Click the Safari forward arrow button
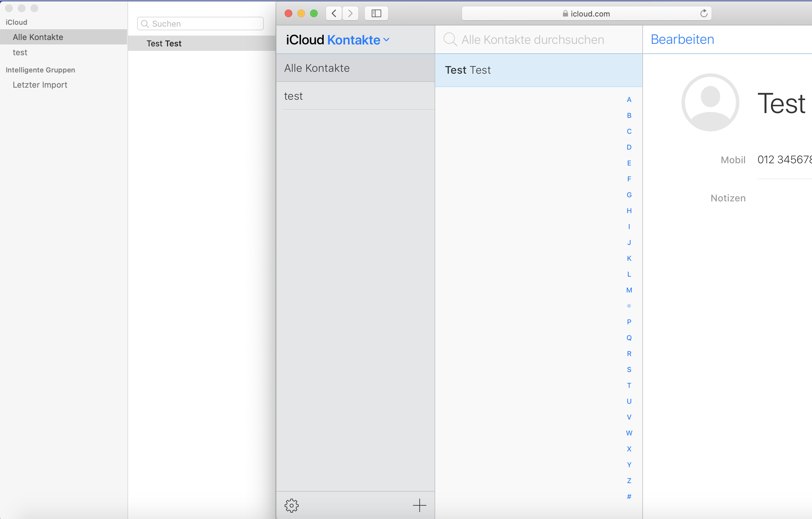The height and width of the screenshot is (519, 812). (x=350, y=13)
